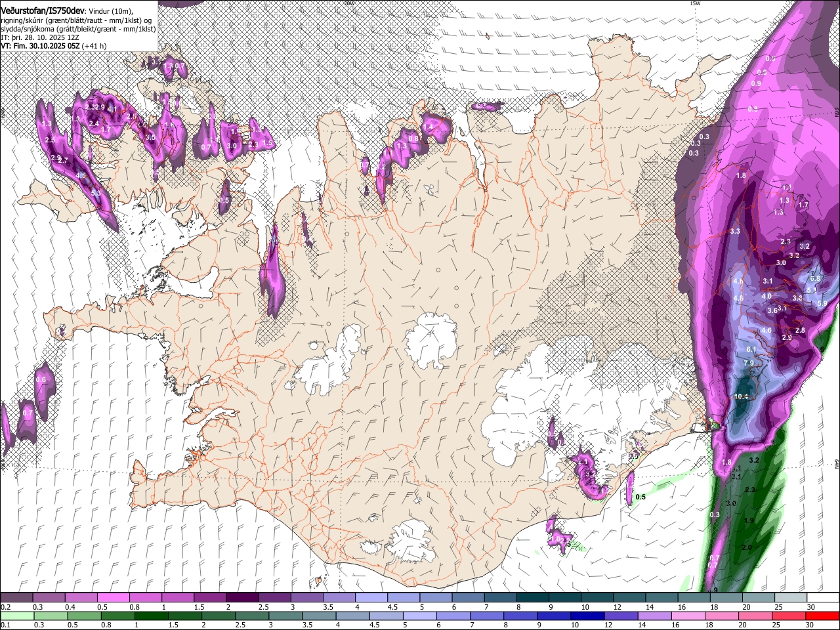Click the black 2.3 value in green rain band

tap(750, 490)
